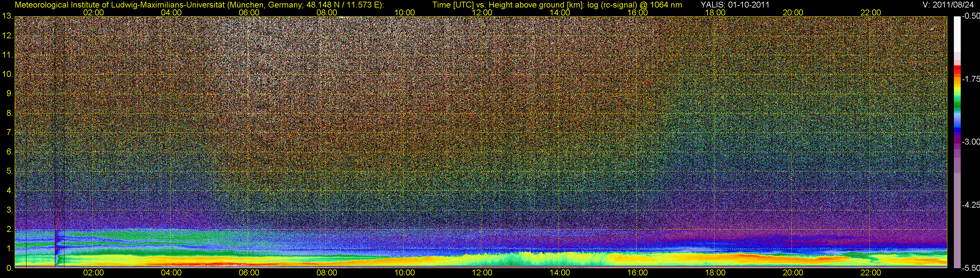Click the -1.75 color scale value
This screenshot has width=980, height=278.
[x=971, y=79]
